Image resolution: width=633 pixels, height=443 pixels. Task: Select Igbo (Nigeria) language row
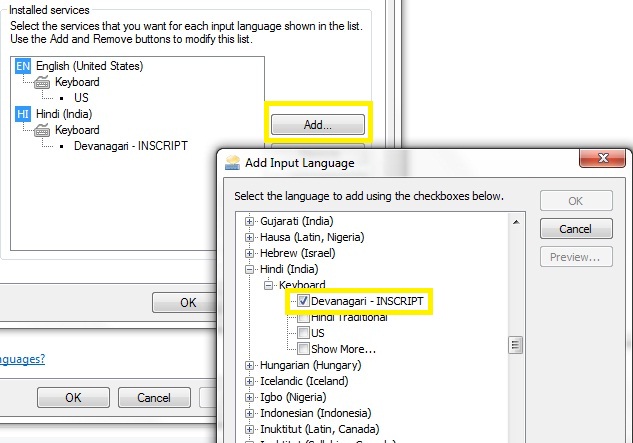pos(293,397)
